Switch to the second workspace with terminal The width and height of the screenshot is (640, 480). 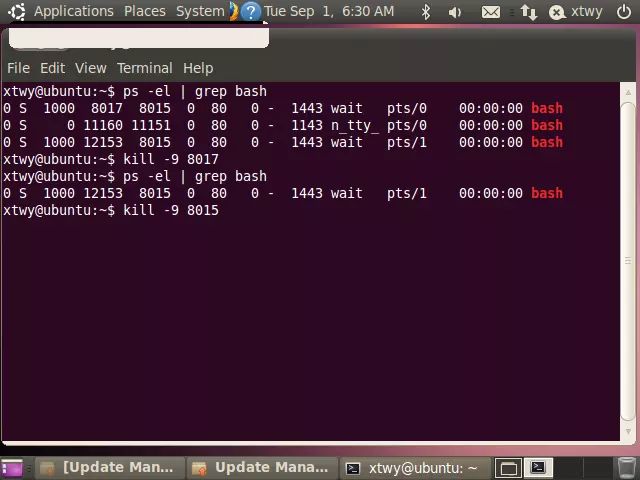[x=538, y=467]
